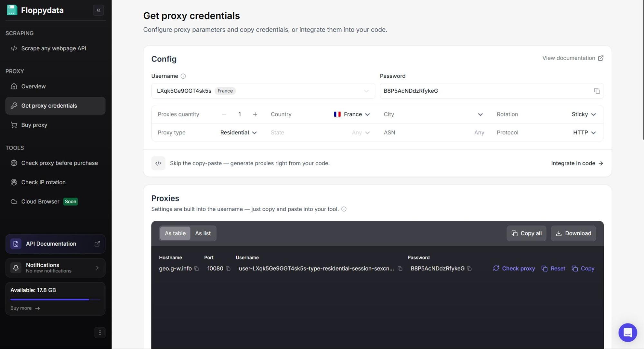Click the hostname geo.g-w.info text
The width and height of the screenshot is (644, 349).
[175, 268]
